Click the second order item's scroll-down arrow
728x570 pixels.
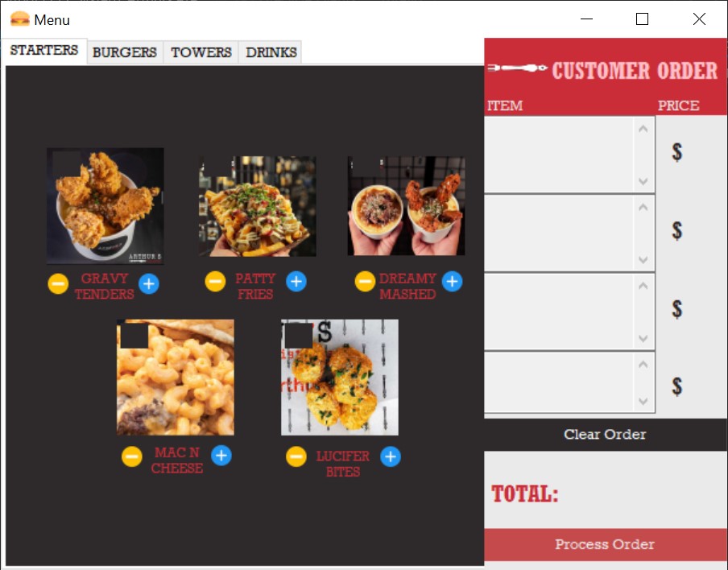(x=643, y=259)
